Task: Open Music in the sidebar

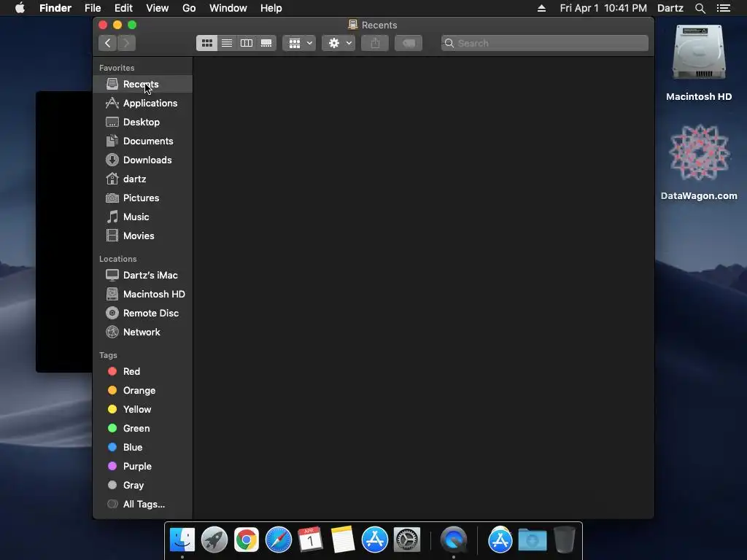Action: pos(142,217)
